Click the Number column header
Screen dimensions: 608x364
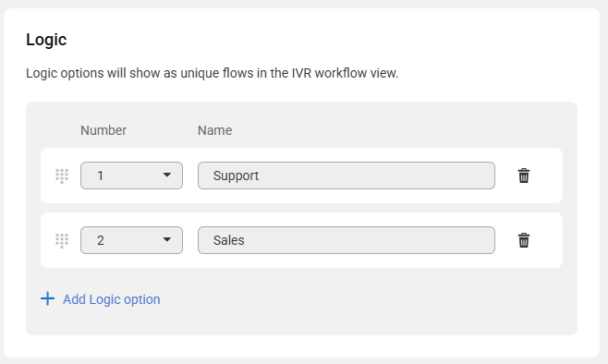click(103, 130)
